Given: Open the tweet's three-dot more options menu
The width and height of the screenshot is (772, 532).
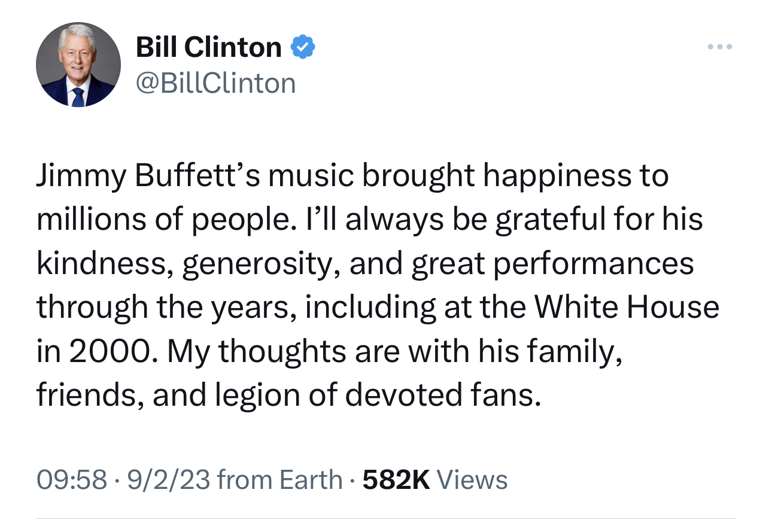Looking at the screenshot, I should pos(718,47).
